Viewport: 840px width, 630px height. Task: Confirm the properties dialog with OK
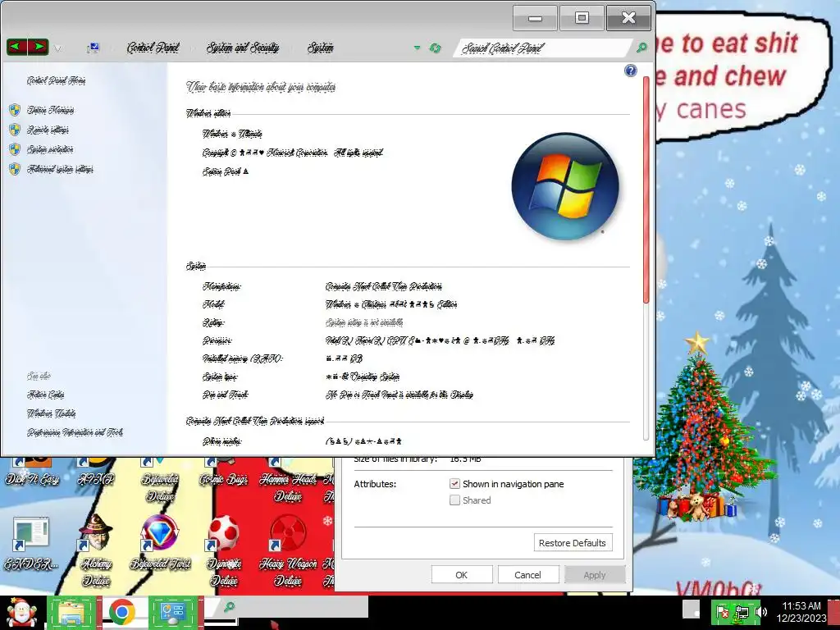(x=462, y=575)
